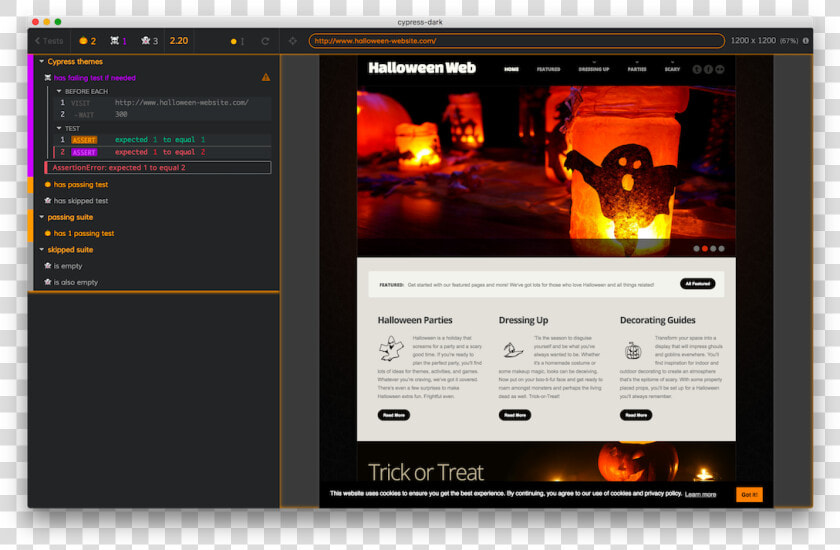Viewport: 840px width, 550px height.
Task: Click the hero lantern slideshow image
Action: point(546,171)
